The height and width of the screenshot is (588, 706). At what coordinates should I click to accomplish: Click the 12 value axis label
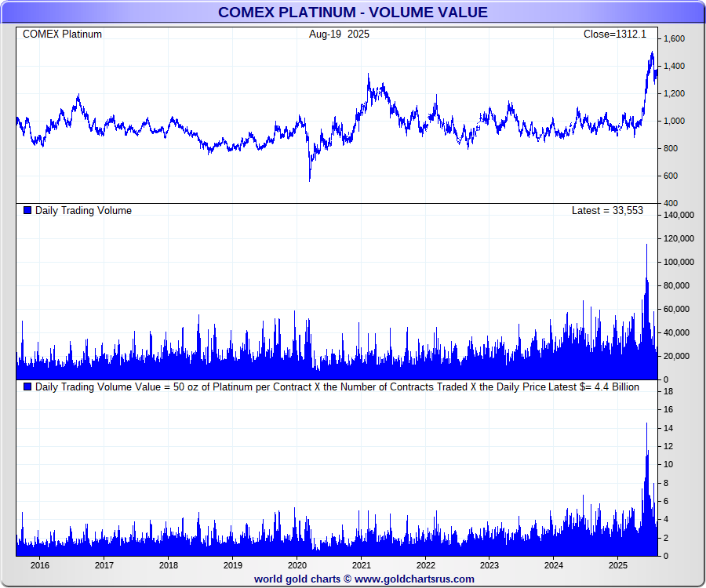[x=668, y=446]
